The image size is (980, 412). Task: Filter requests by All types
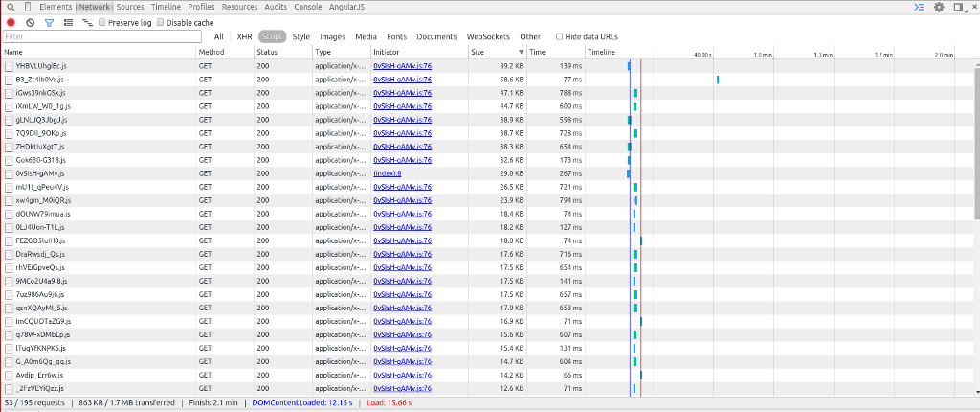pos(219,37)
